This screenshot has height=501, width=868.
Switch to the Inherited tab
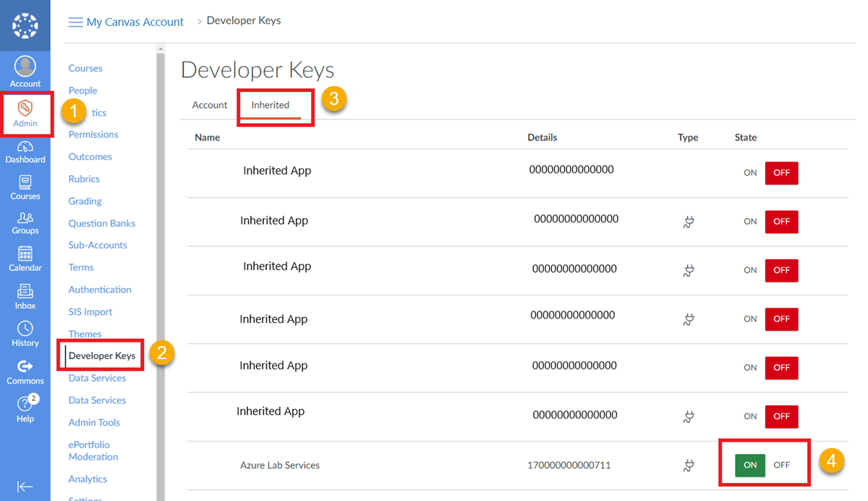[x=271, y=105]
